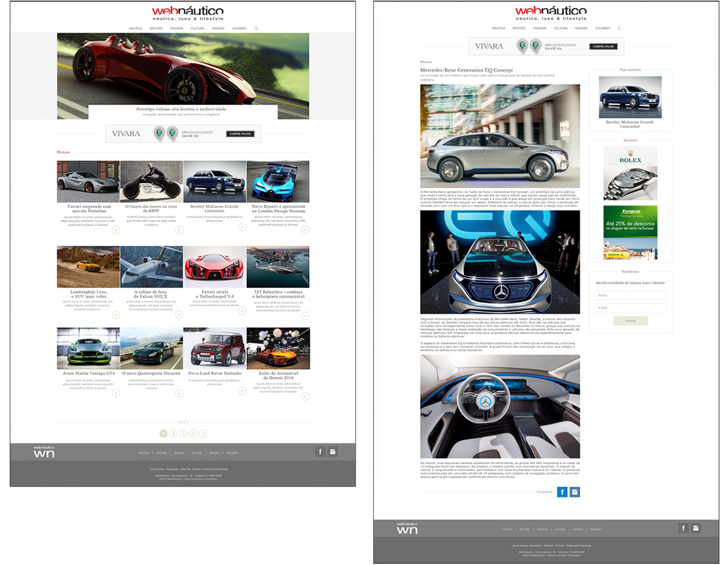Open Mercedes EQ front view show image
This screenshot has width=728, height=565.
[500, 262]
